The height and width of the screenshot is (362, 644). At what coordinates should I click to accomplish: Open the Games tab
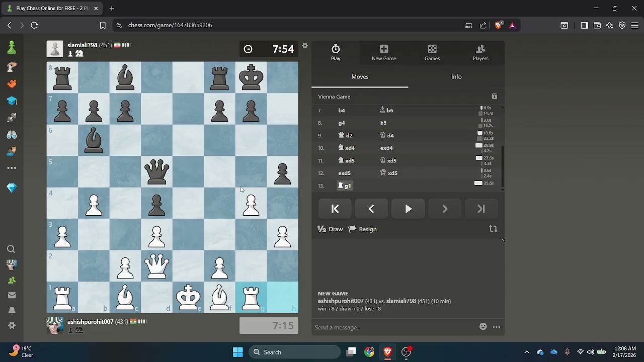click(432, 52)
